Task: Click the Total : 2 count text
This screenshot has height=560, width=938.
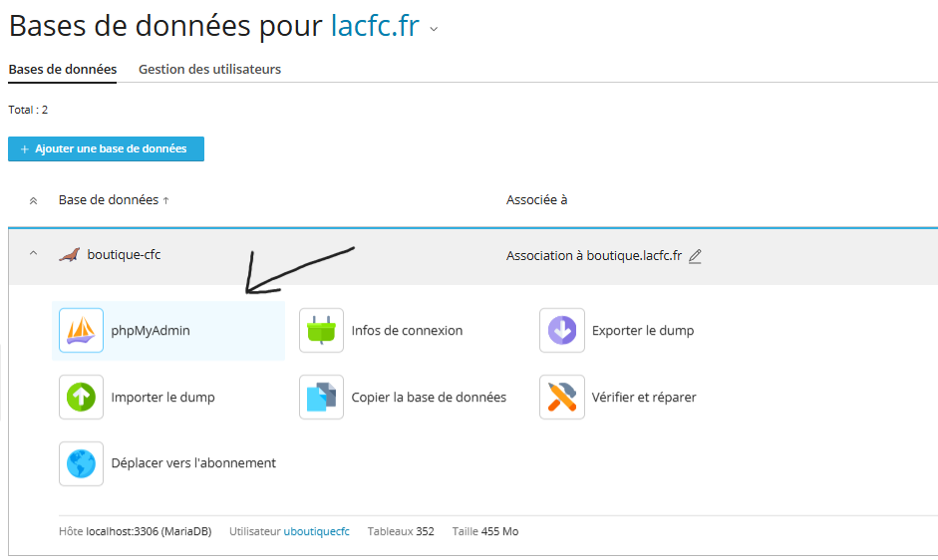Action: [x=28, y=110]
